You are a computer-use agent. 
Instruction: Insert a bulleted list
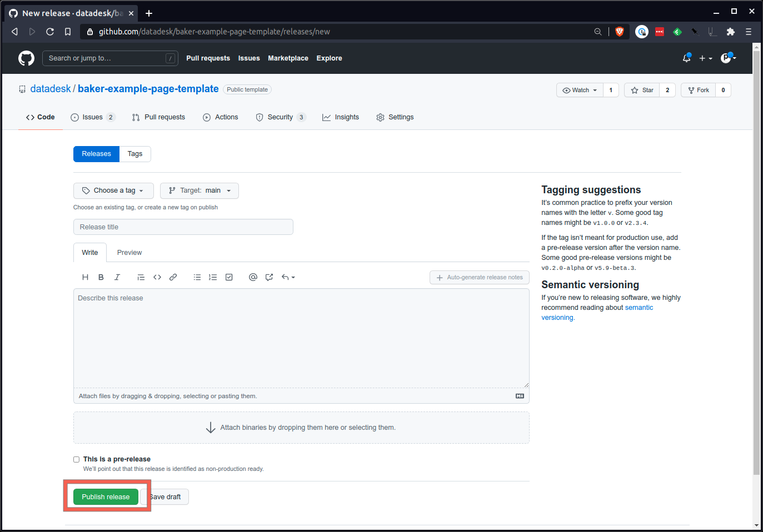click(197, 277)
